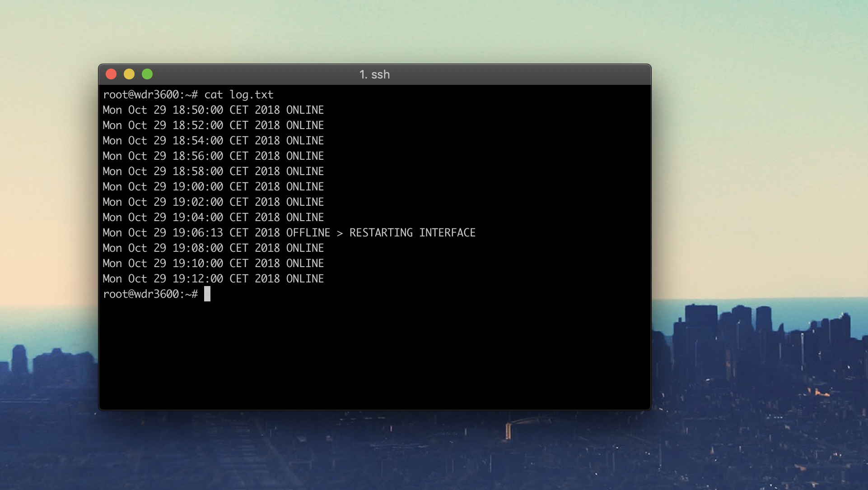Click the yellow minimize window button
Viewport: 868px width, 490px height.
pos(129,74)
